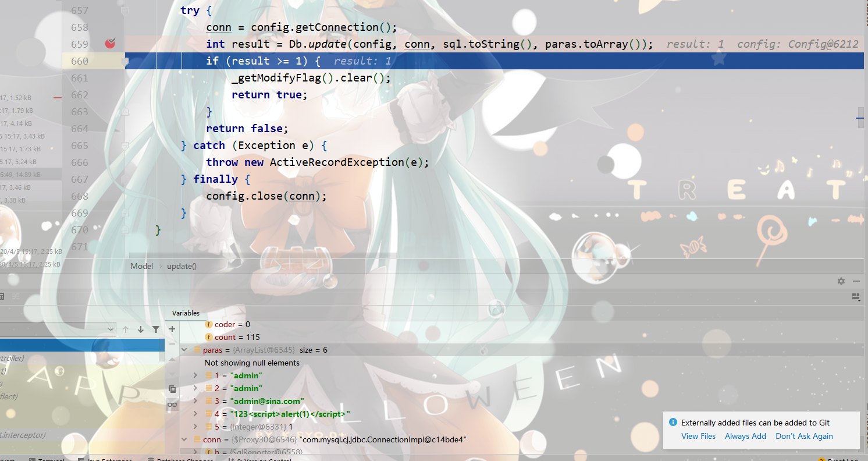Open the Database Changes tool window tab
Viewport: 868px width, 461px height.
(180, 460)
